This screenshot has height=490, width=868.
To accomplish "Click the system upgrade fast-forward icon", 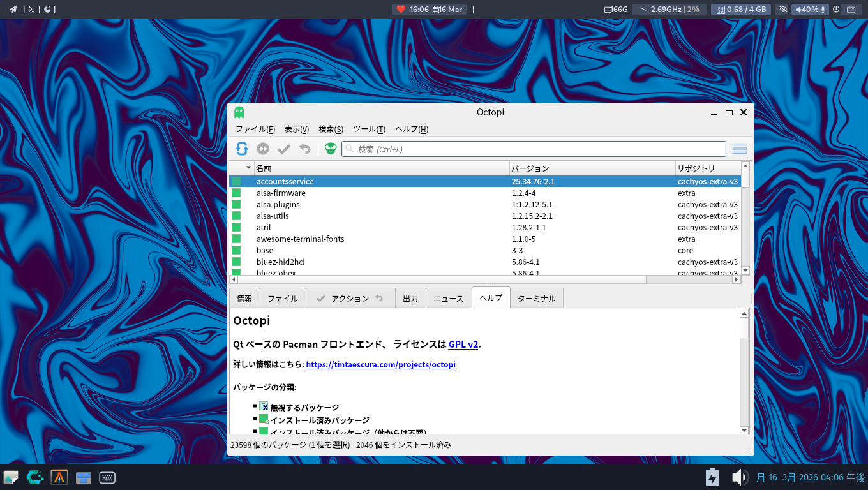I will click(x=263, y=149).
